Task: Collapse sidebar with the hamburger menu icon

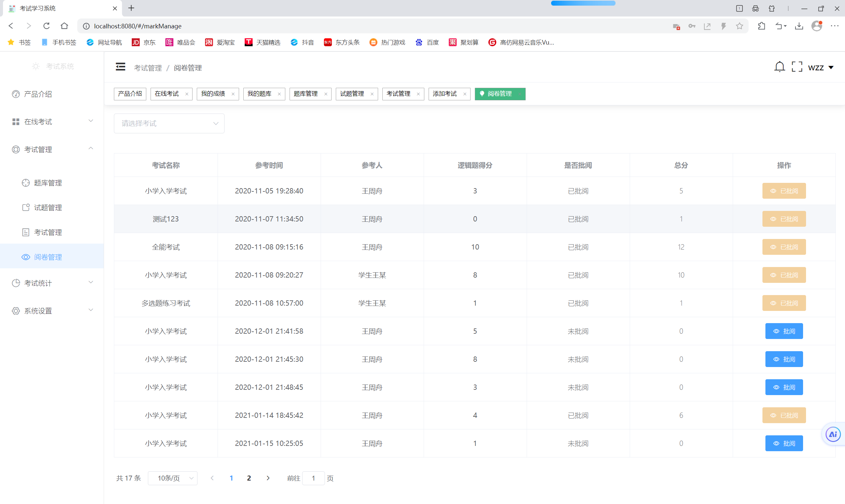Action: [120, 67]
